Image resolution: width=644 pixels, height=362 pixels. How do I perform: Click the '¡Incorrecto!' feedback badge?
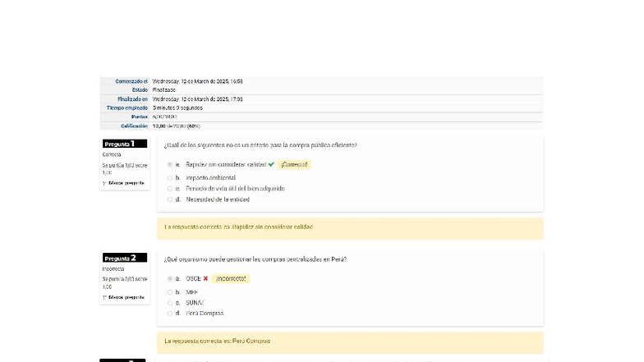click(231, 279)
